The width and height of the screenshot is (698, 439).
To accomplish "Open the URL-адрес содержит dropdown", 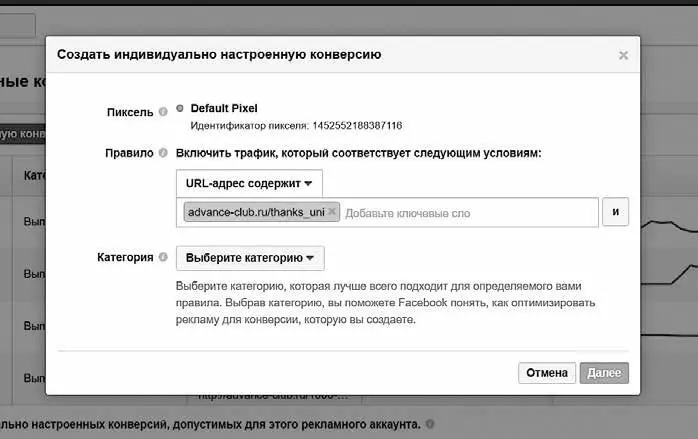I will (x=249, y=183).
